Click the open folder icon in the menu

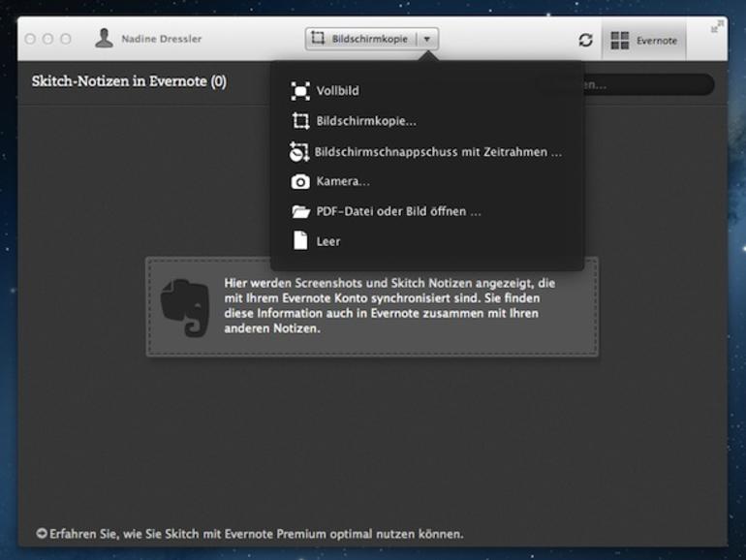[300, 211]
